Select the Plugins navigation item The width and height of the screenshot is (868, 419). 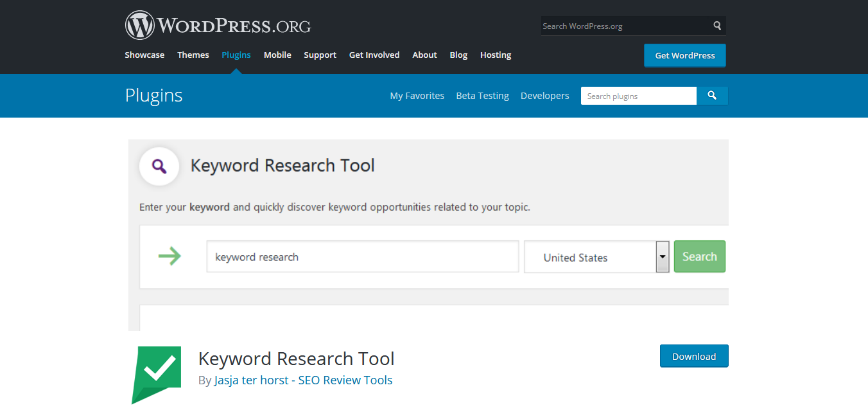click(x=236, y=55)
